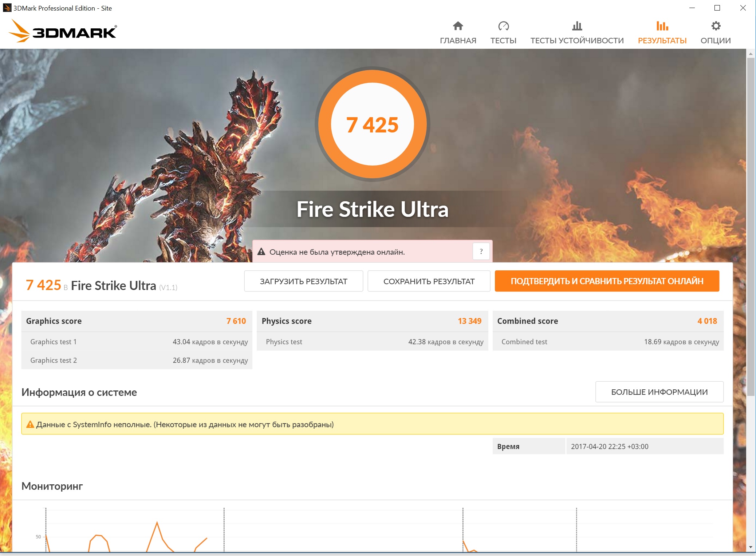This screenshot has height=556, width=756.
Task: Switch to ГЛАВНАЯ tab
Action: point(458,40)
